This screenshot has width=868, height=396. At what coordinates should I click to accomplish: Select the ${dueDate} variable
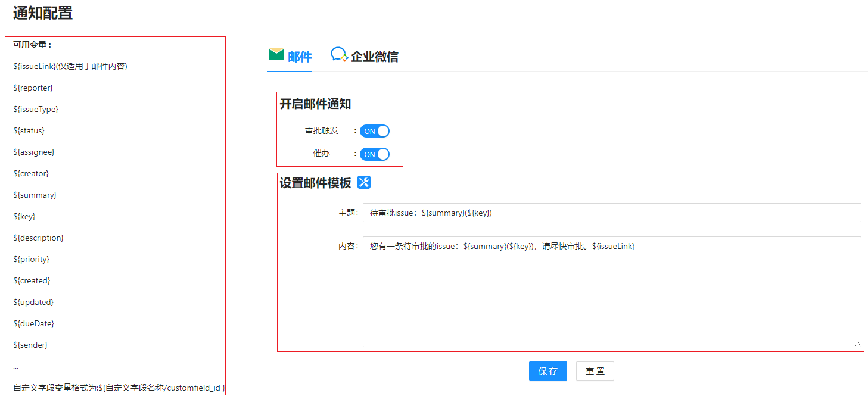coord(33,323)
